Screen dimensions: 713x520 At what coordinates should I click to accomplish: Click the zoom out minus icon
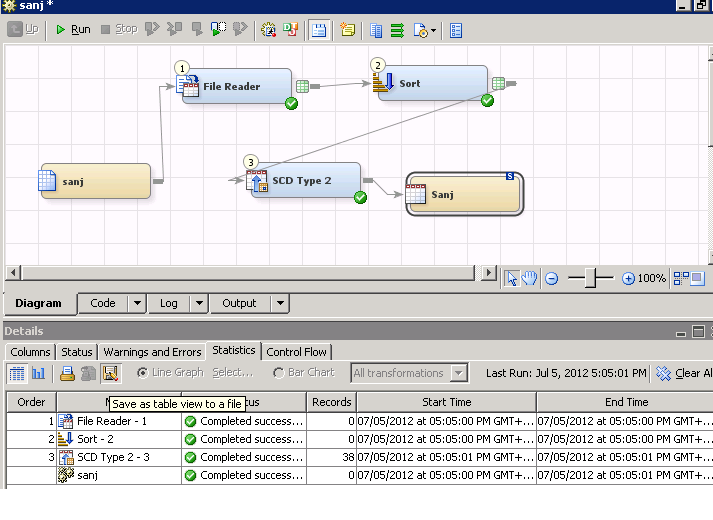551,279
